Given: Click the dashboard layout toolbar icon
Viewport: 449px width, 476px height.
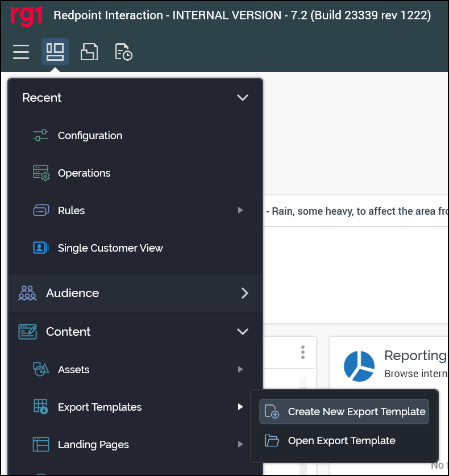Looking at the screenshot, I should (55, 52).
